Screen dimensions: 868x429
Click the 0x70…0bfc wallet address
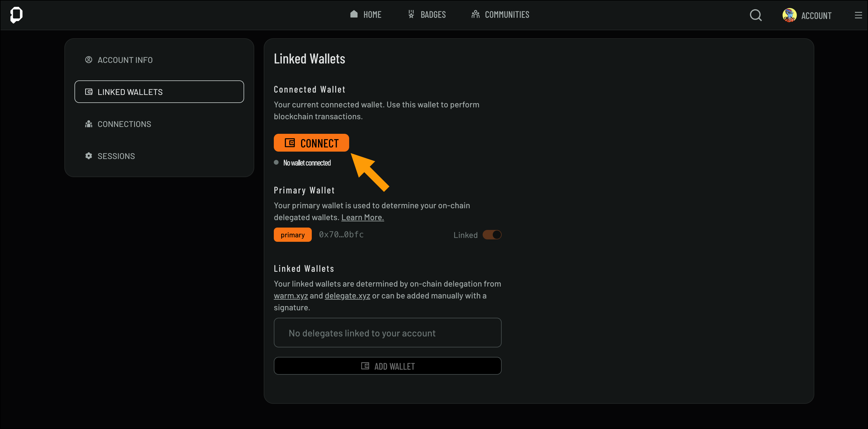(x=341, y=234)
